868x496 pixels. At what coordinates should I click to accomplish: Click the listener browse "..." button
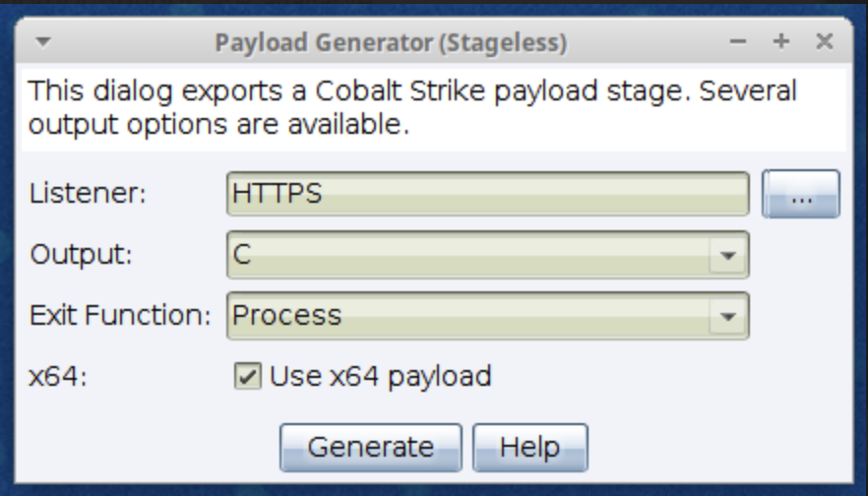[x=800, y=194]
